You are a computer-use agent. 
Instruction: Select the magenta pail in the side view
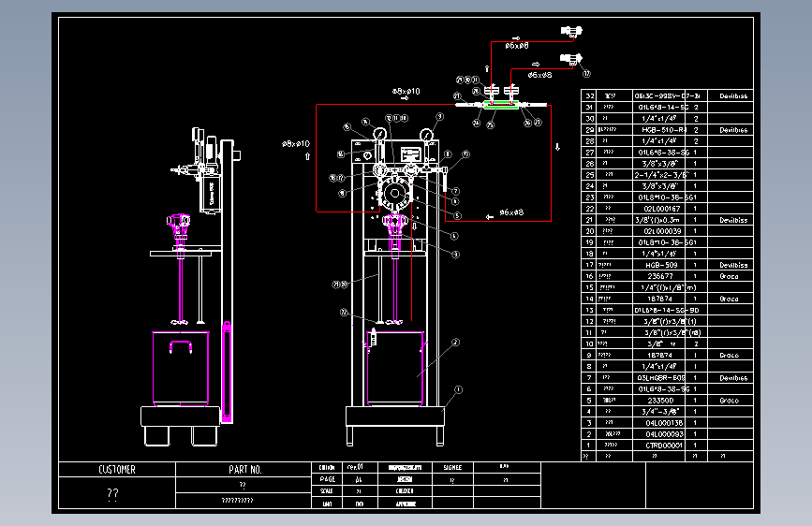click(x=181, y=369)
